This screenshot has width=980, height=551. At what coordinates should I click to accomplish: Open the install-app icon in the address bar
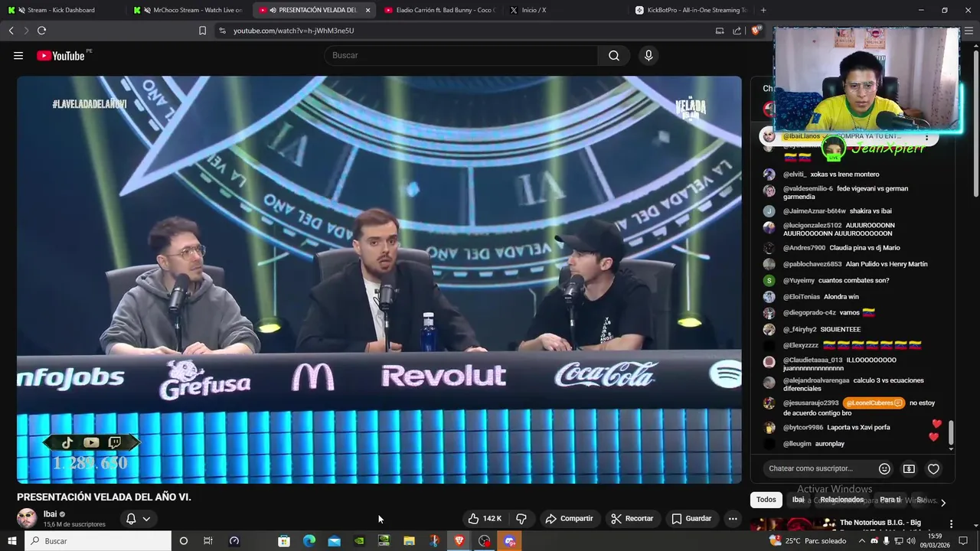[x=720, y=31]
